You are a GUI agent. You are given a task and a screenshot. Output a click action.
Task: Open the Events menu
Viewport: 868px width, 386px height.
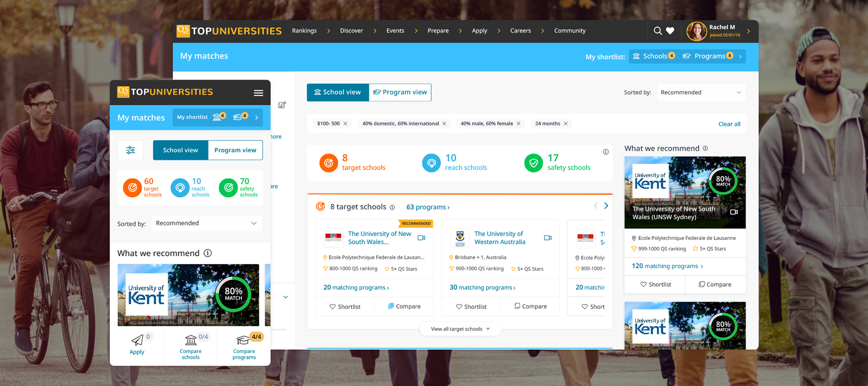point(395,31)
